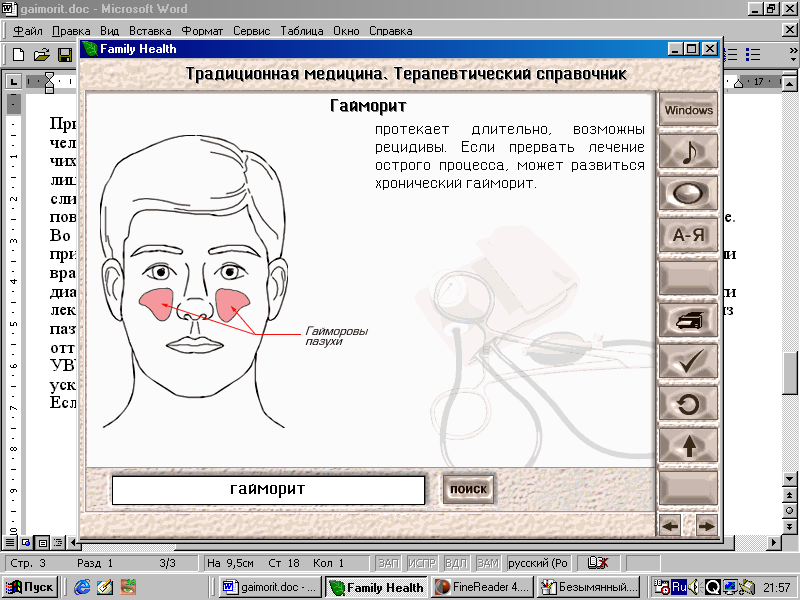Click the printer icon button
This screenshot has height=600, width=800.
pos(688,319)
